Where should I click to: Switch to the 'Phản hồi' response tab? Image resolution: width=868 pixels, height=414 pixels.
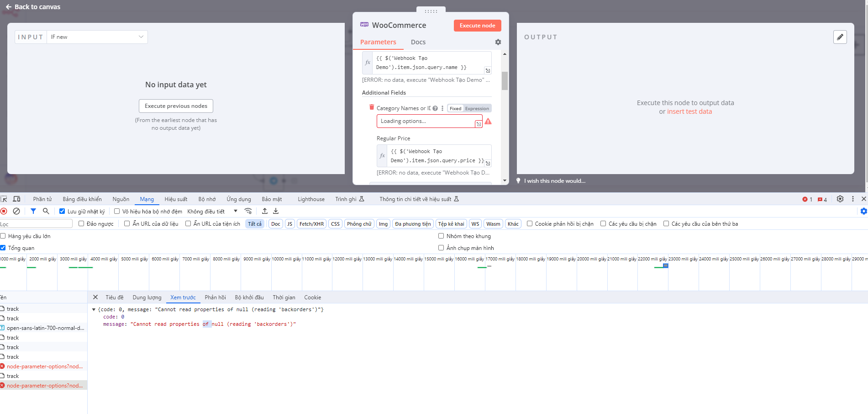[x=216, y=297]
